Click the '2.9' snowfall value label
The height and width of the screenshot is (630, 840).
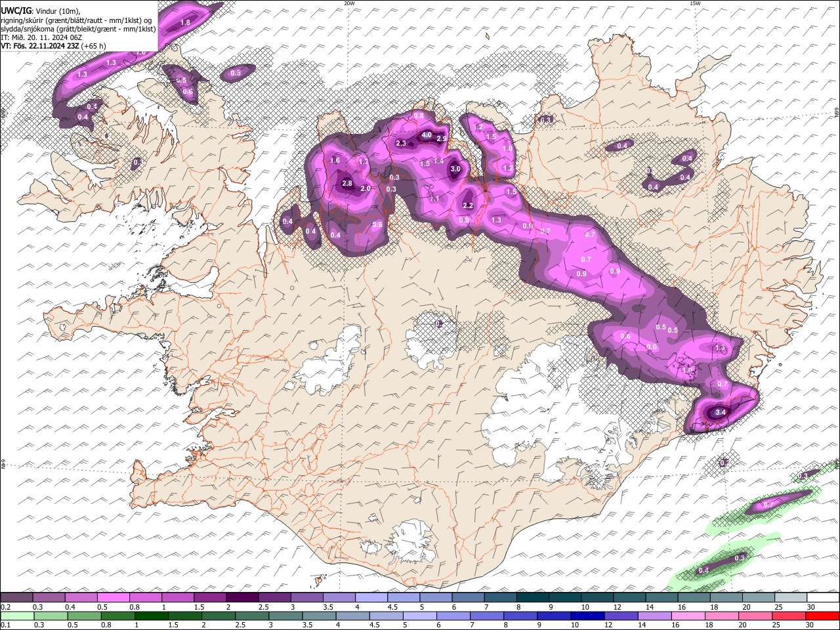click(442, 138)
